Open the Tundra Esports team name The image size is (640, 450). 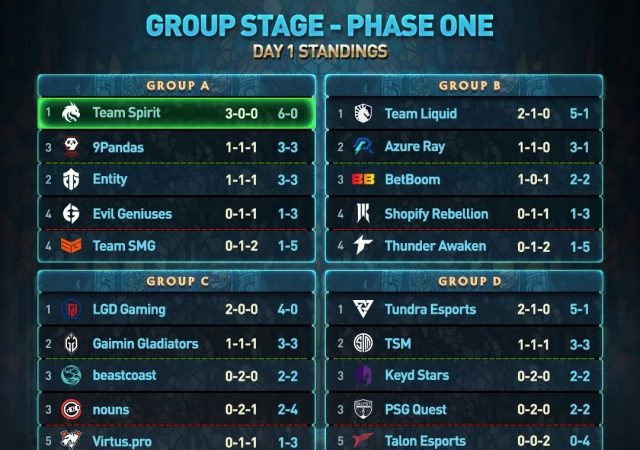point(431,310)
